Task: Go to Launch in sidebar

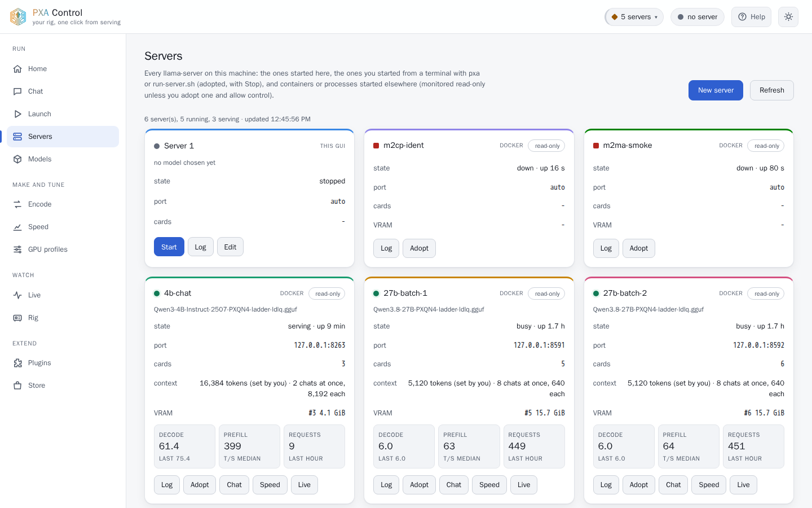Action: [x=63, y=114]
